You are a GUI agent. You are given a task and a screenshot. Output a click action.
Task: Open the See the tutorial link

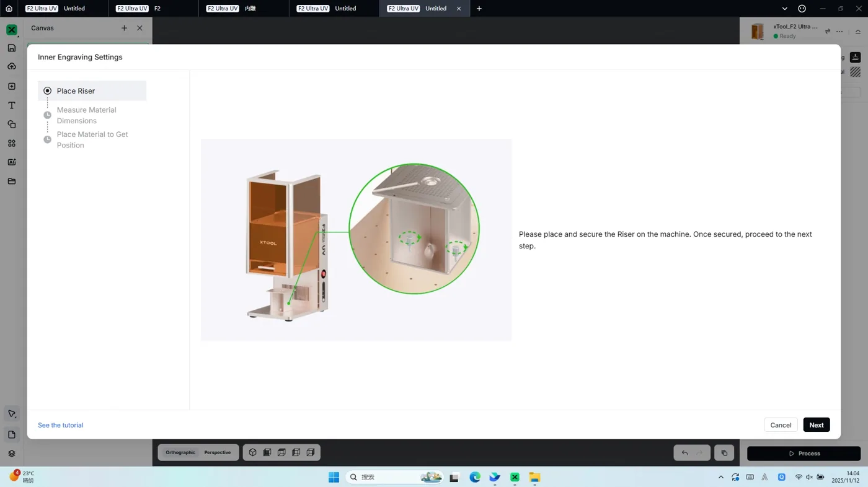pos(60,425)
